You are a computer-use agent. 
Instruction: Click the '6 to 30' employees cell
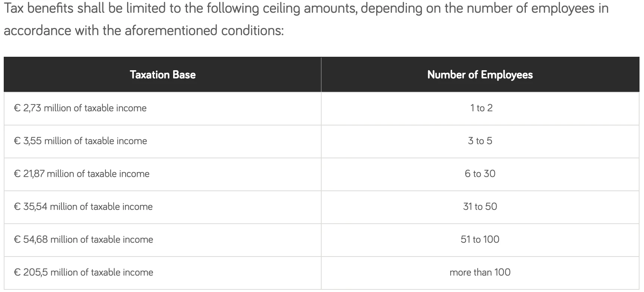[x=480, y=174]
